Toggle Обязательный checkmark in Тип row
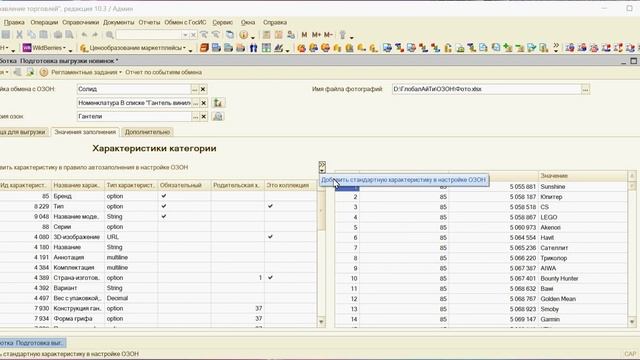The width and height of the screenshot is (640, 360). [x=164, y=206]
